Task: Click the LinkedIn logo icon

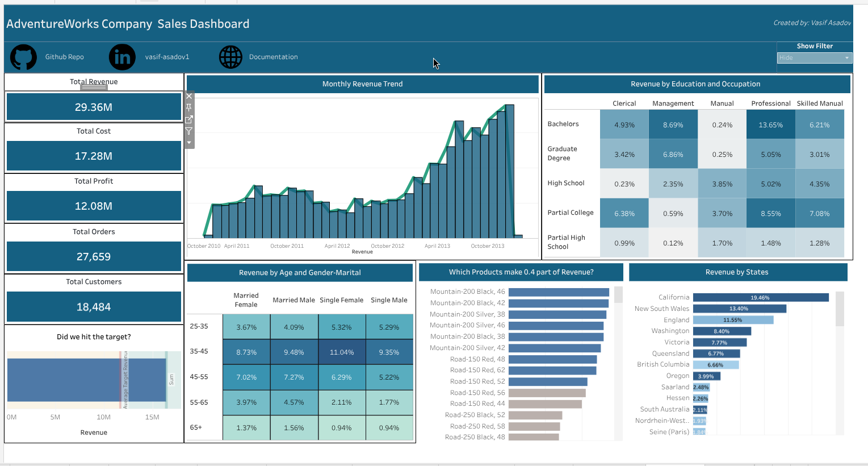Action: [122, 57]
